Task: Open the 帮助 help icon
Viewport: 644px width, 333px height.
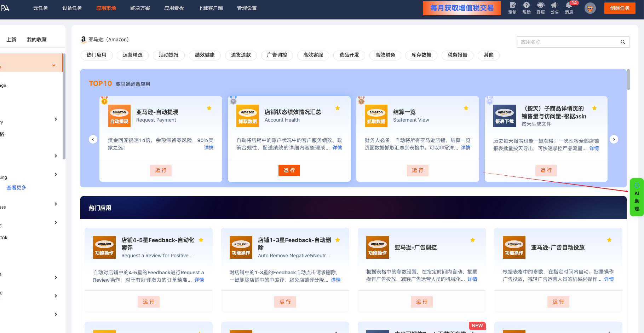Action: tap(527, 8)
